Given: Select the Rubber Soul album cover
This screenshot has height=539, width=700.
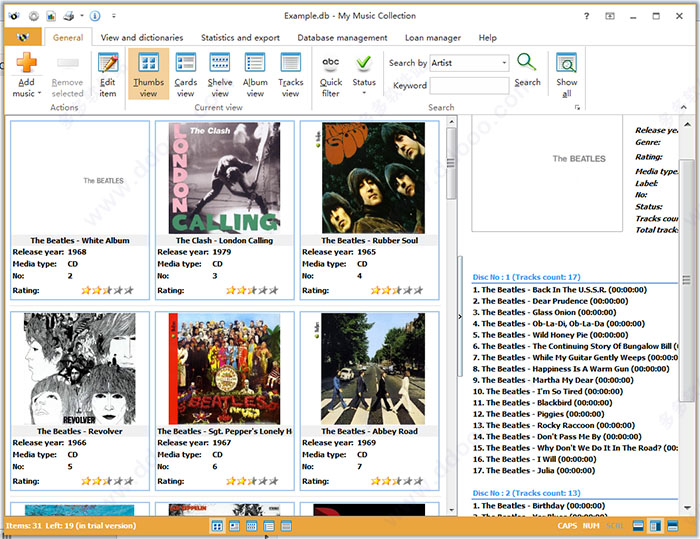Looking at the screenshot, I should click(373, 178).
